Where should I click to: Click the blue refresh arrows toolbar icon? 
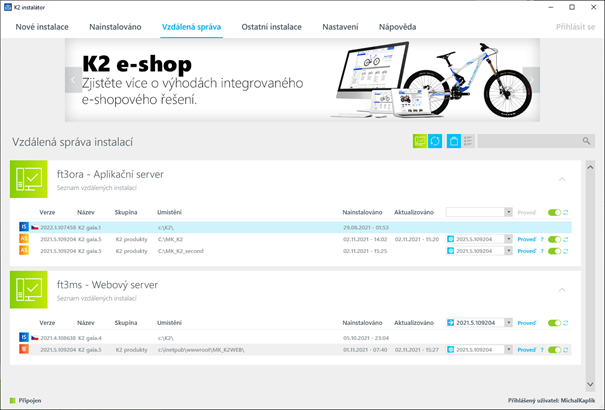[x=435, y=141]
